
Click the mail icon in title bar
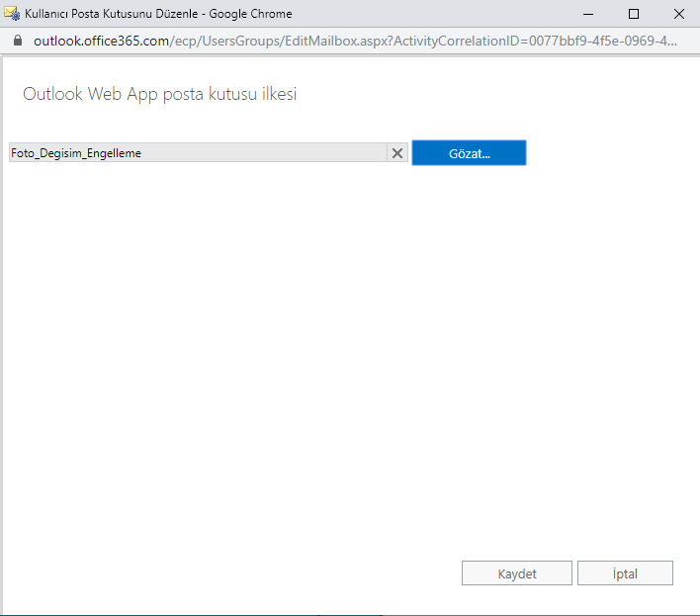[x=13, y=14]
